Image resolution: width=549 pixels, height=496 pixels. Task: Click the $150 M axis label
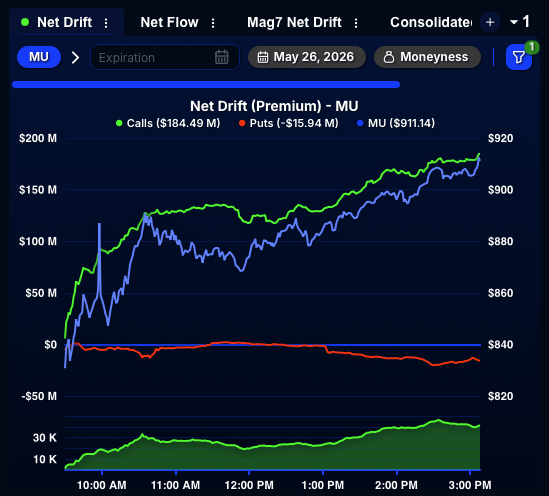(38, 190)
